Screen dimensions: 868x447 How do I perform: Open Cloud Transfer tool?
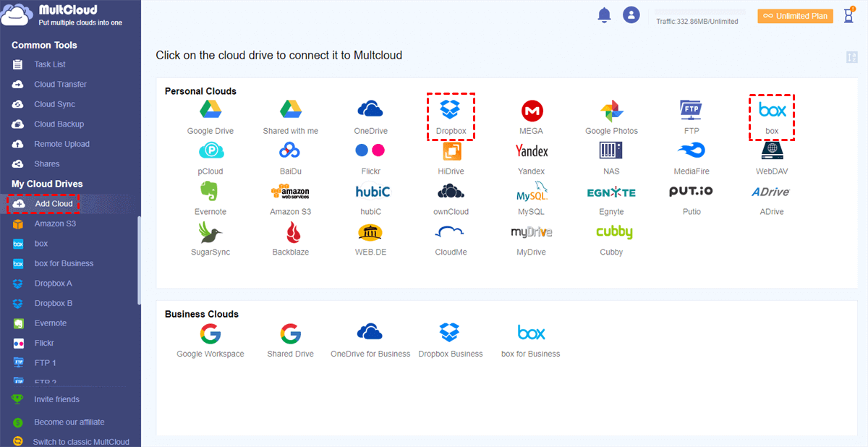[x=60, y=85]
